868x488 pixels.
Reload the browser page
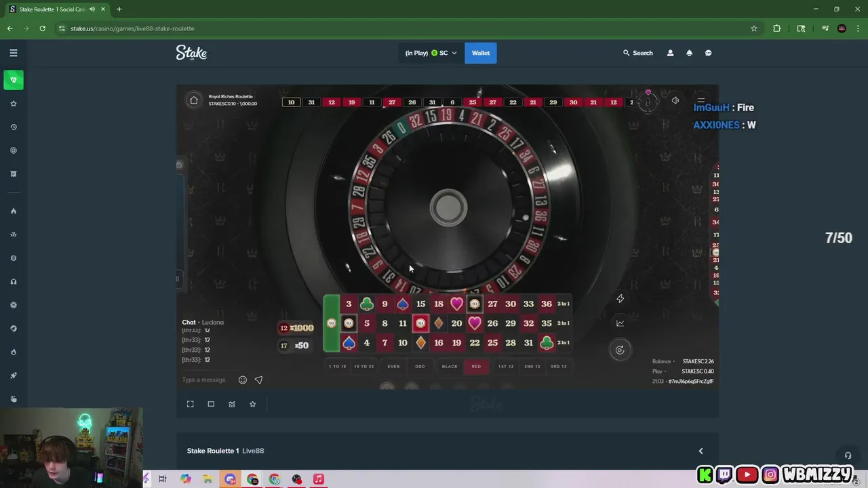pyautogui.click(x=42, y=28)
